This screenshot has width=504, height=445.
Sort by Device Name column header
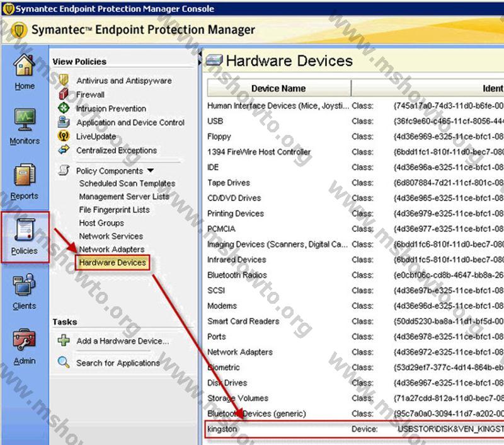[278, 88]
